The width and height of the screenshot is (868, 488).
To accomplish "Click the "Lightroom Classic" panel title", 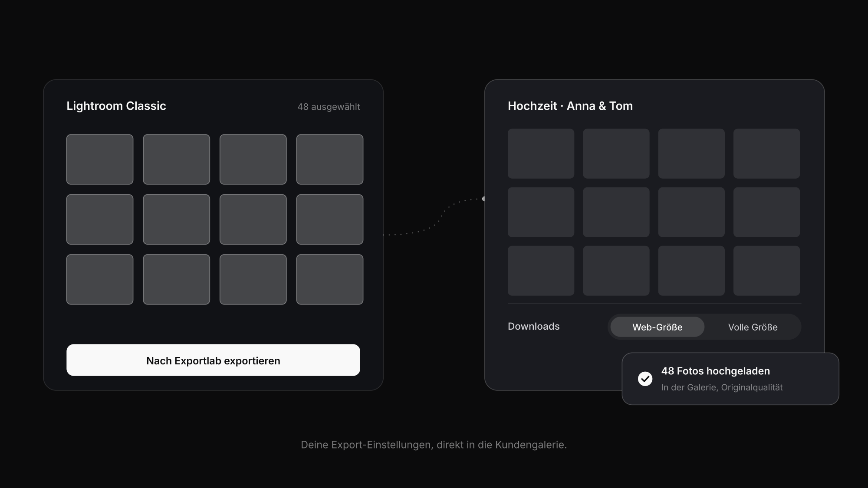I will coord(116,106).
